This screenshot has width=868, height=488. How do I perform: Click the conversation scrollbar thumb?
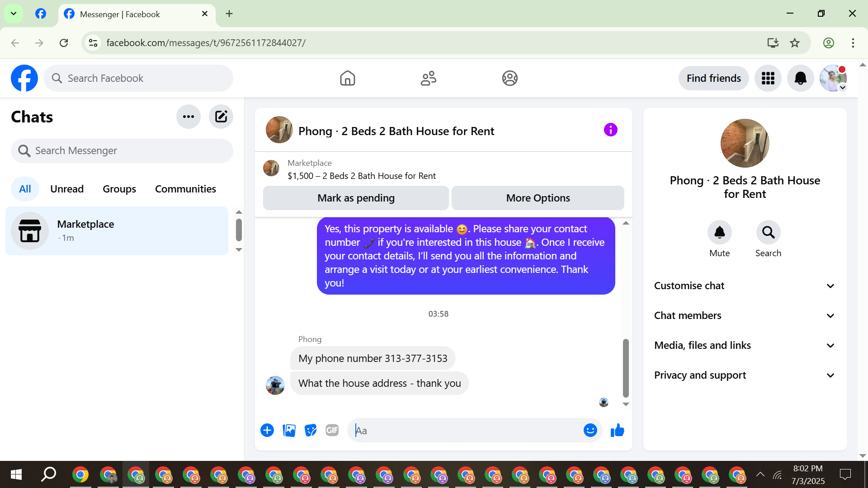(626, 367)
